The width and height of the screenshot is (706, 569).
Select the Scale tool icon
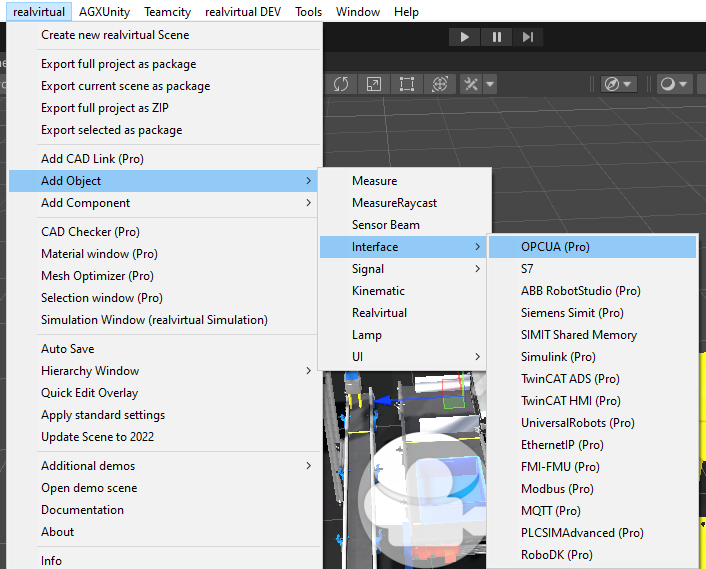(373, 84)
